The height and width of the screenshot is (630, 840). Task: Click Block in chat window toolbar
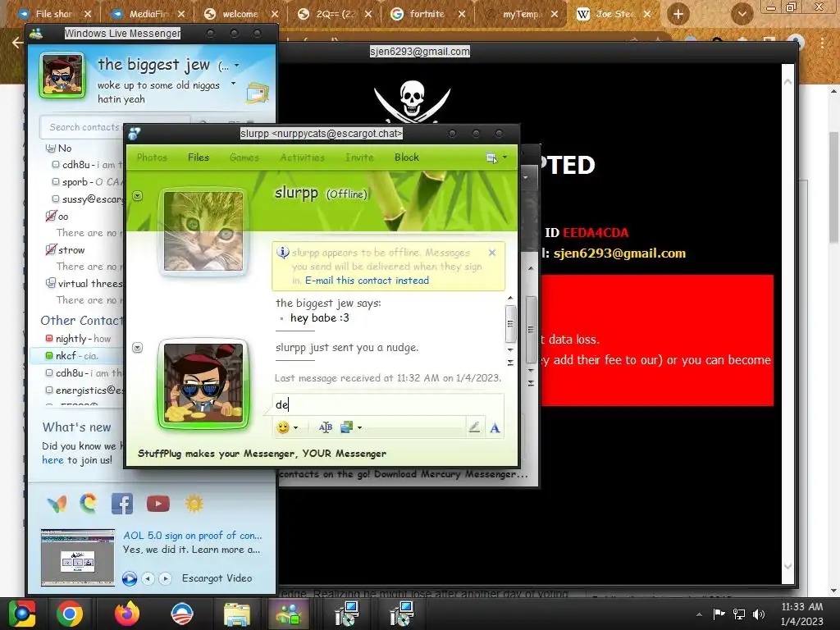407,157
